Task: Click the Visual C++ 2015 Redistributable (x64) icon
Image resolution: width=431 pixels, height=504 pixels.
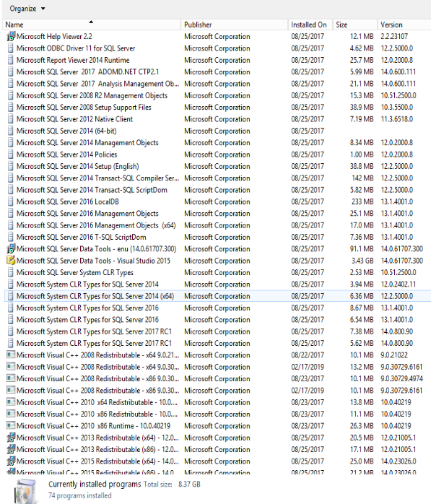Action: tap(11, 461)
